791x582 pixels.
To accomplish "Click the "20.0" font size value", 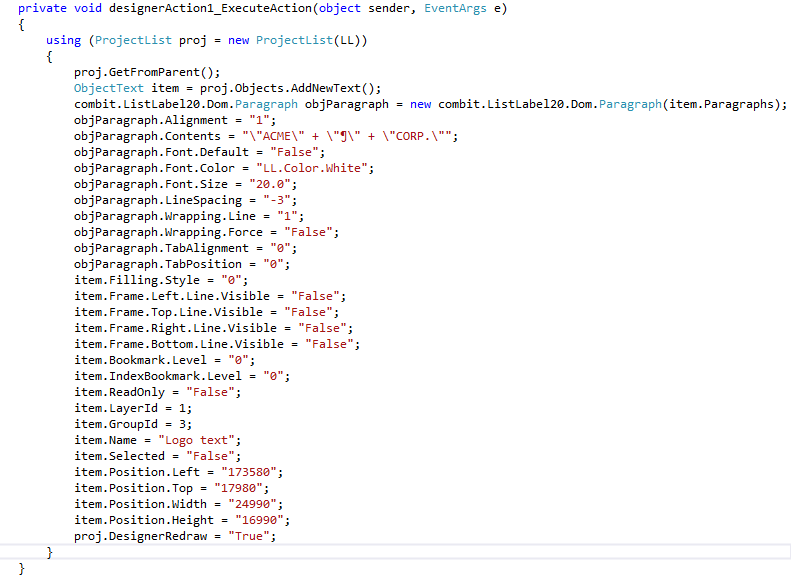I will click(x=270, y=184).
